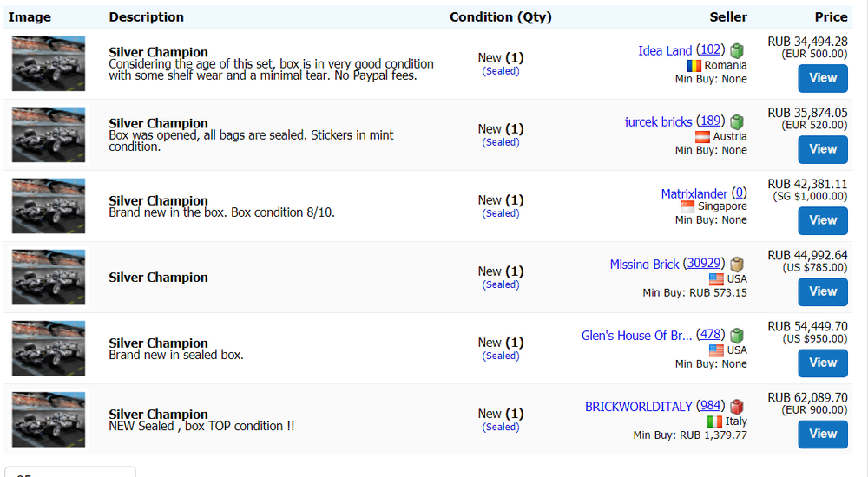Click the Romania flag icon
This screenshot has width=868, height=477.
694,65
